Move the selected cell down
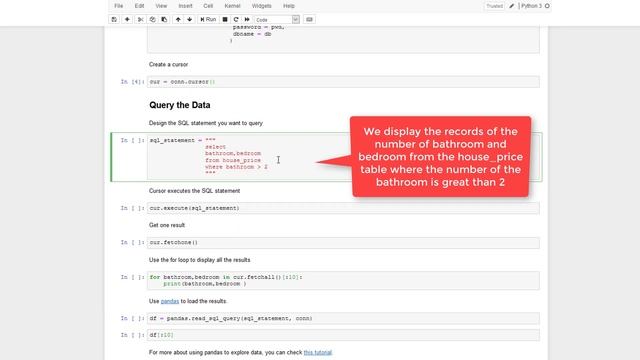 pyautogui.click(x=189, y=20)
